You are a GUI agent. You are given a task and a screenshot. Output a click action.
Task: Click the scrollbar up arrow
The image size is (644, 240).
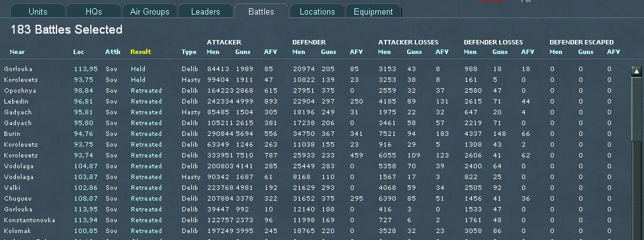pyautogui.click(x=636, y=71)
